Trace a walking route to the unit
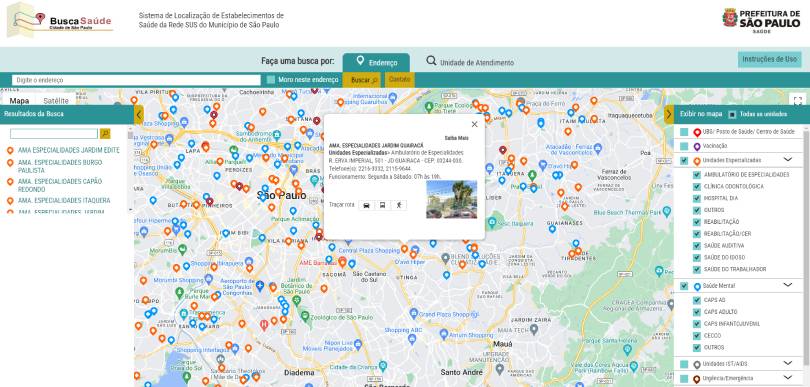The image size is (810, 387). click(x=399, y=205)
